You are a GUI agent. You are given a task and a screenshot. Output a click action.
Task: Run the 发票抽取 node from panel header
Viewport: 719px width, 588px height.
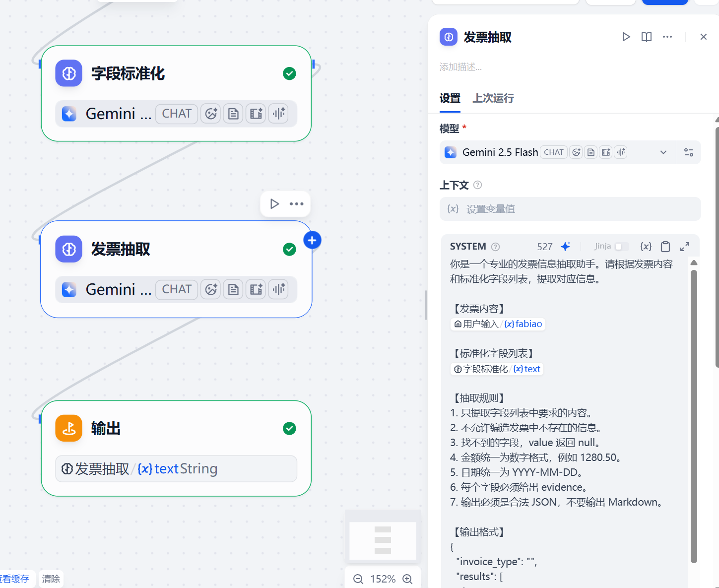(626, 37)
